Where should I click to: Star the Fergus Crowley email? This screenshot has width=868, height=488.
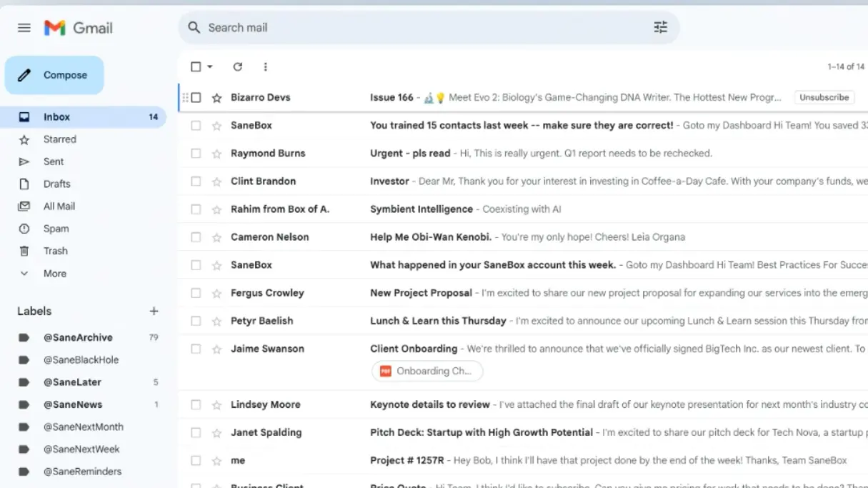tap(216, 293)
